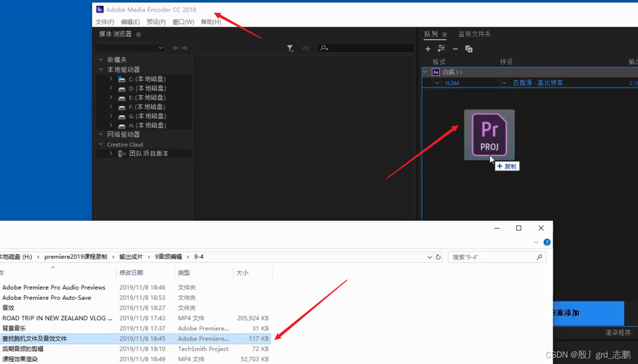Open the preset dropdown arrow beside 匹配源
Screen dimensions: 638x364
504,83
